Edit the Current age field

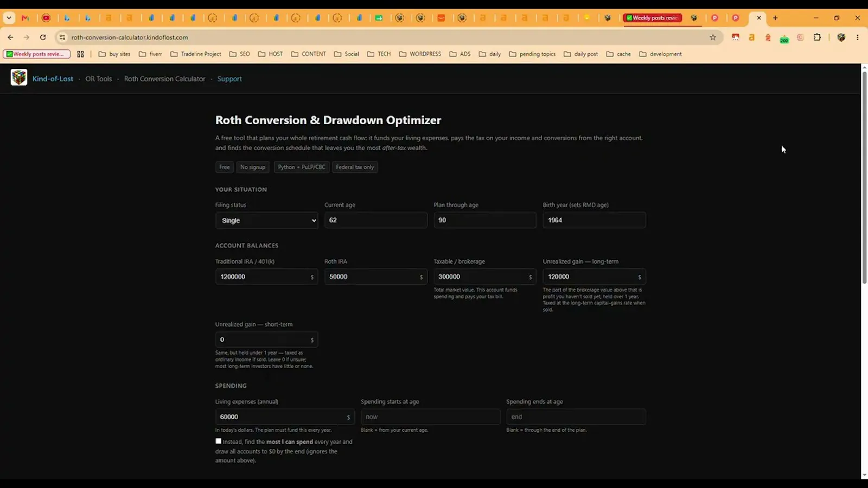(375, 220)
